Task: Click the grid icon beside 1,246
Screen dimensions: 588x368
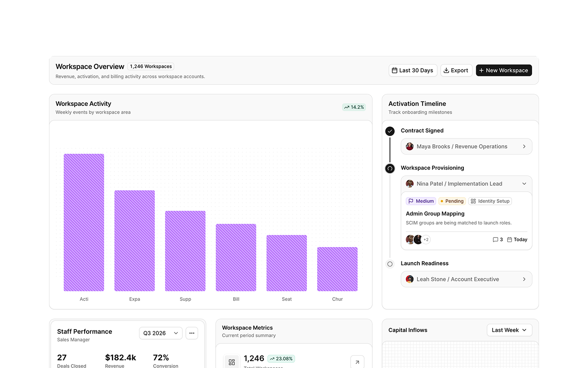Action: [232, 362]
